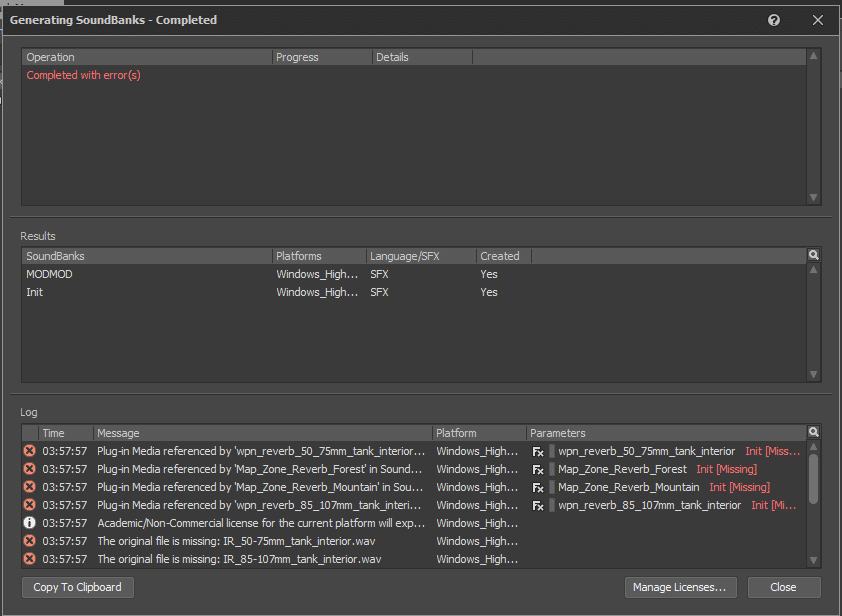842x616 pixels.
Task: Click the wpn_reverb_50_75mm_tank_interior parameter link
Action: 647,451
